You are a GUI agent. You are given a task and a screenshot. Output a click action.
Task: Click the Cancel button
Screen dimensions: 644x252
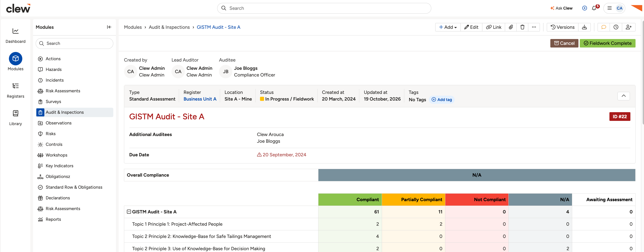(x=564, y=43)
